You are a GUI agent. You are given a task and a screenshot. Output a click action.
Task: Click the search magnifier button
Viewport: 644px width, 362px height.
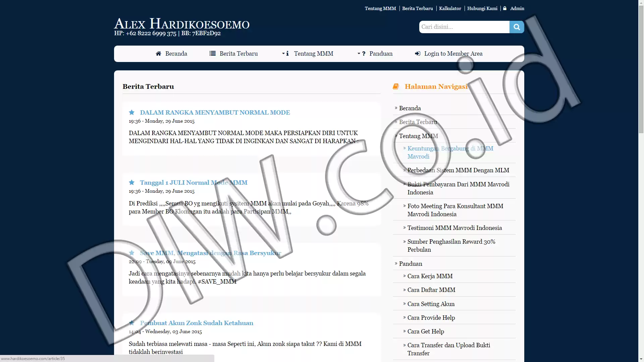(517, 27)
